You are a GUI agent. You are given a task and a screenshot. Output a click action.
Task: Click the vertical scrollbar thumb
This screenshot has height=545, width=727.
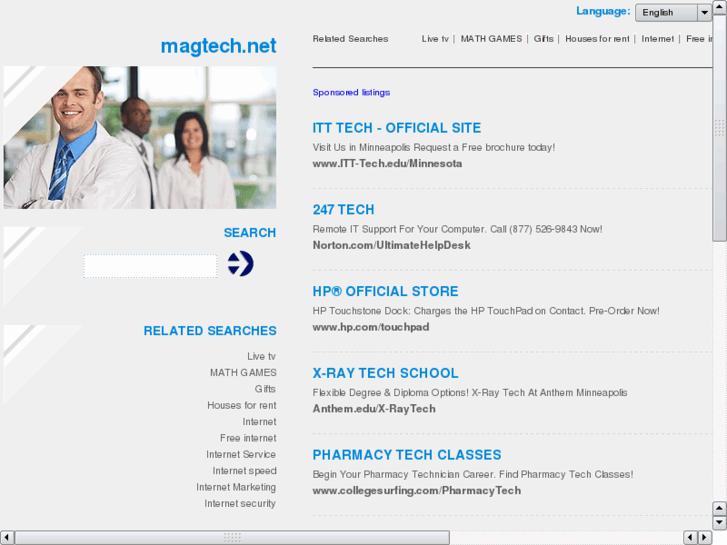pos(719,128)
